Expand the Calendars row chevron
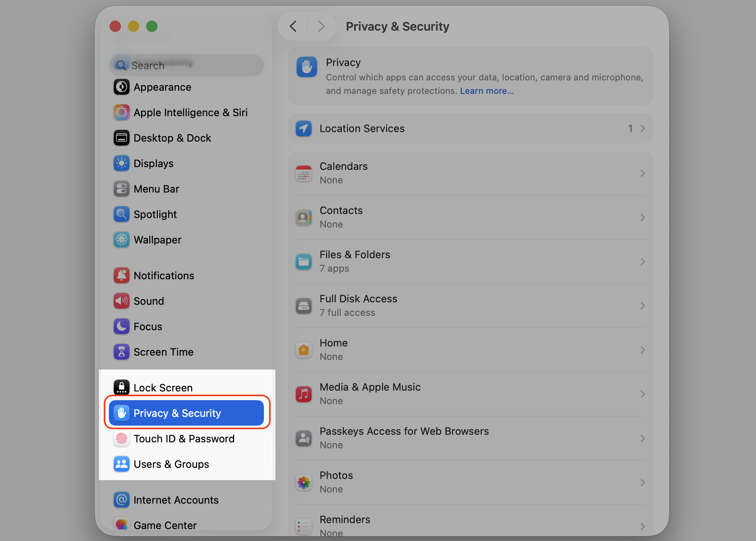756x541 pixels. tap(643, 173)
